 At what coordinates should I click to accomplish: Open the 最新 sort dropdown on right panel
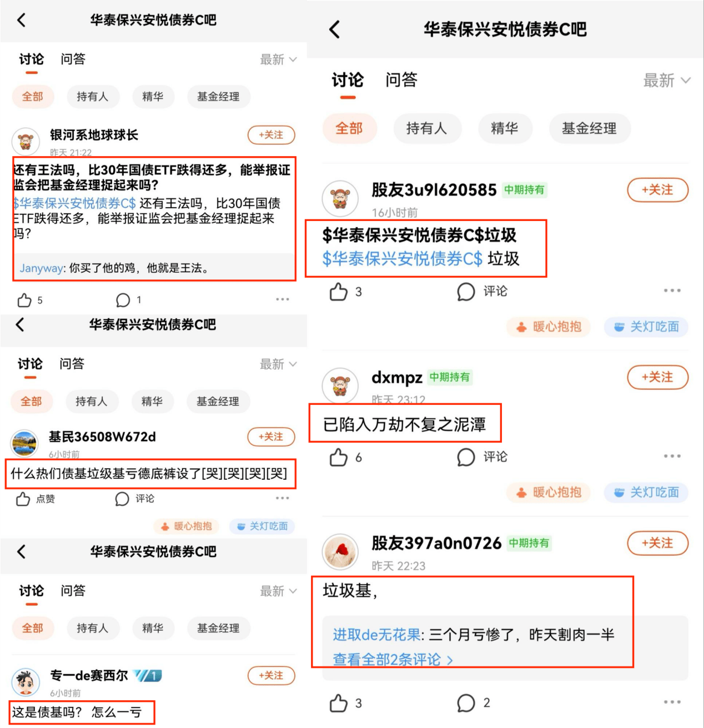coord(667,81)
